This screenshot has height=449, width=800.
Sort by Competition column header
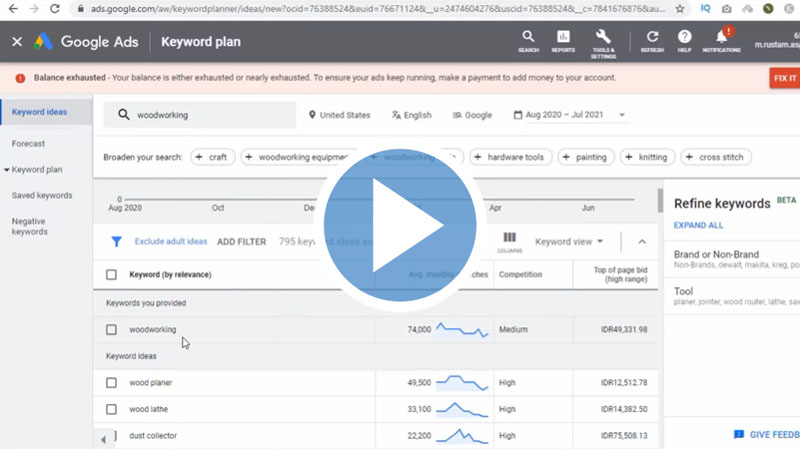pos(520,275)
